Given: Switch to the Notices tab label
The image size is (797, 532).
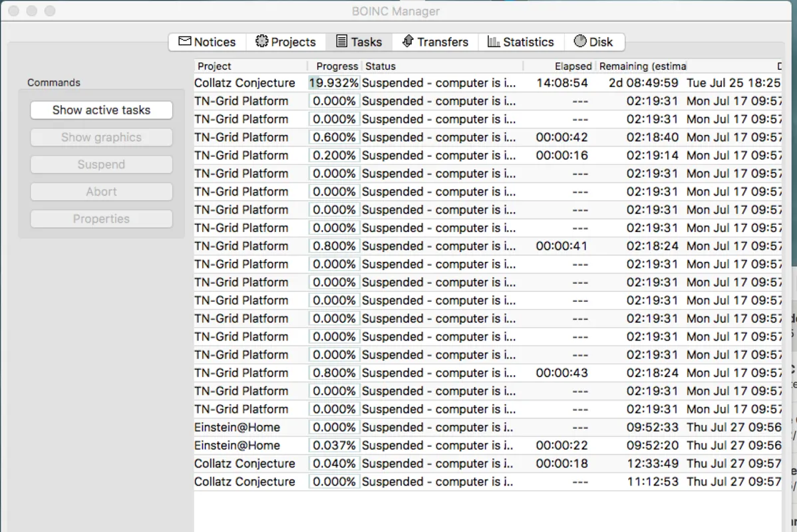Looking at the screenshot, I should pos(214,42).
